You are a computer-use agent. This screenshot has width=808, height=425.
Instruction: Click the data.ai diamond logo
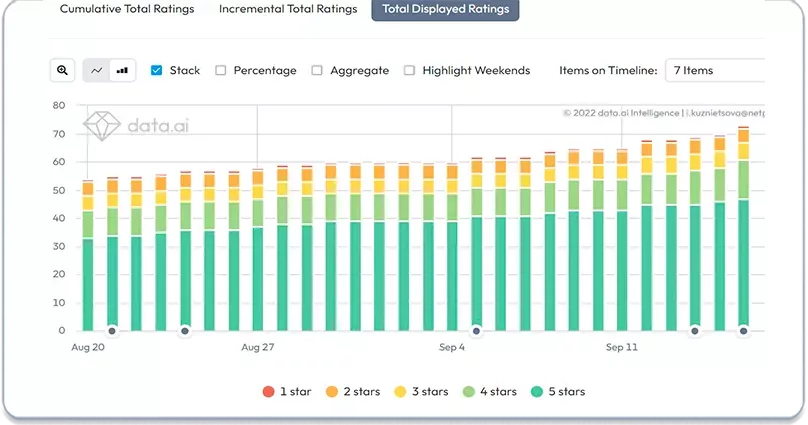pos(102,125)
